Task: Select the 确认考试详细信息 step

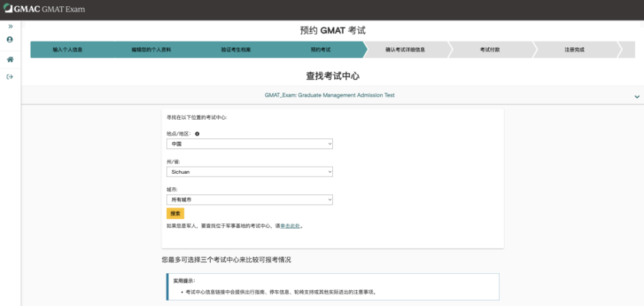Action: 405,49
